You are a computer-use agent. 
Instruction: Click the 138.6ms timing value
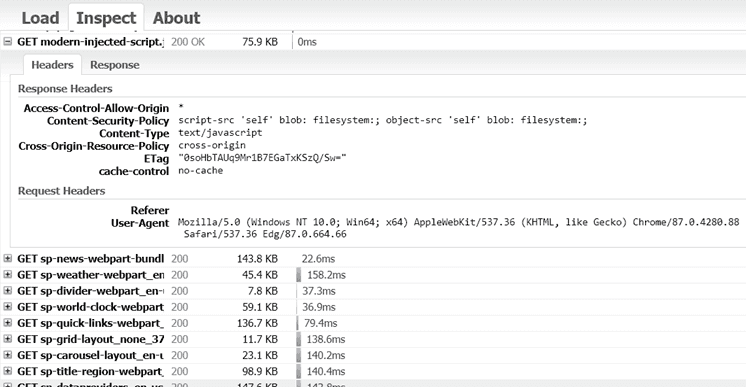[326, 339]
